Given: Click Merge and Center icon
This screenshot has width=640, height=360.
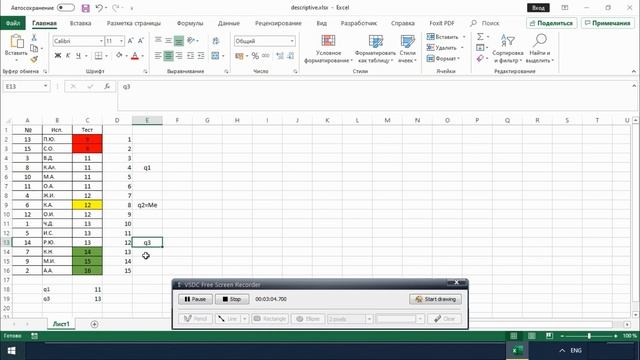Looking at the screenshot, I should click(216, 56).
